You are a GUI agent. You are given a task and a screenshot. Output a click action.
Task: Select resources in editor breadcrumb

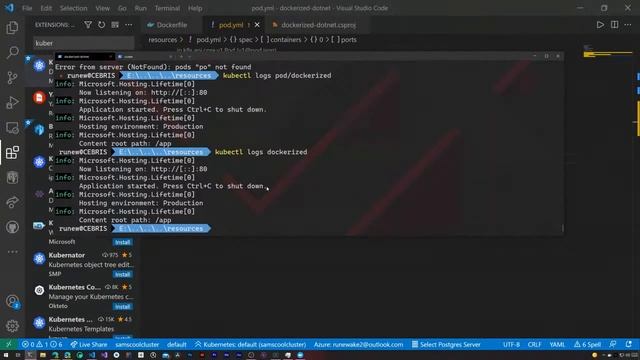point(162,40)
